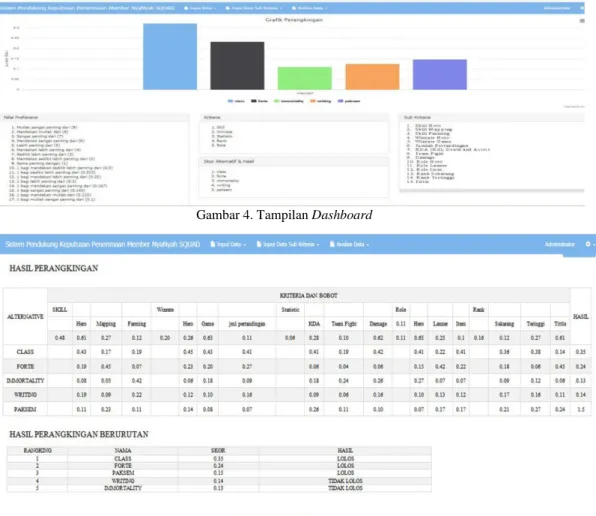Open Input Data Sub Kriteria menu on ranking page
Viewport: 596px width, 516px height.
tap(288, 244)
